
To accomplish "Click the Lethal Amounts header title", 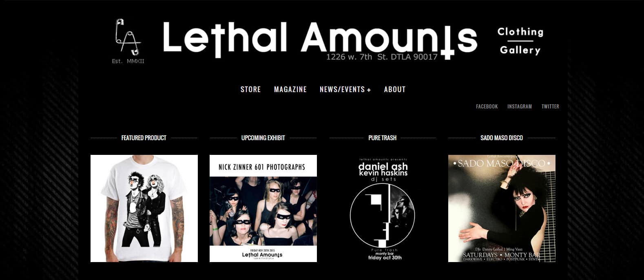I will pos(320,37).
